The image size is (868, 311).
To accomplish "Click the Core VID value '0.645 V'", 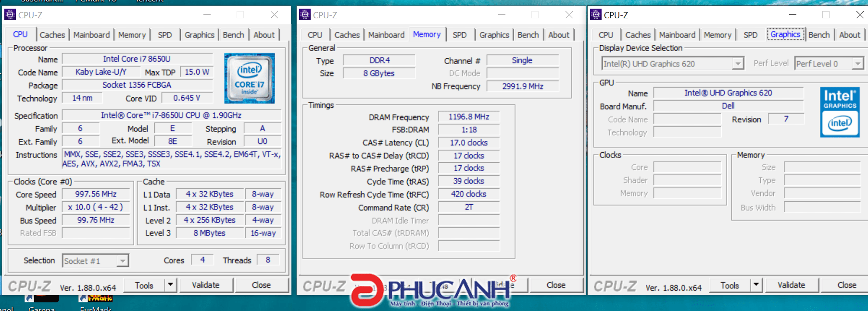I will coord(187,98).
